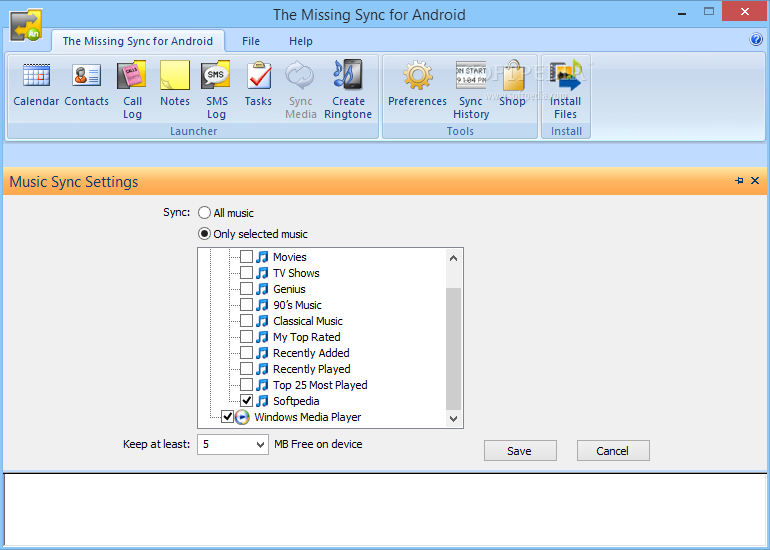Open the Notes launcher
Viewport: 770px width, 550px height.
coord(175,85)
